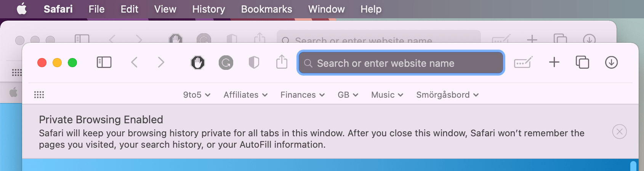Open the AdBlock hand extension
This screenshot has width=644, height=171.
tap(198, 63)
